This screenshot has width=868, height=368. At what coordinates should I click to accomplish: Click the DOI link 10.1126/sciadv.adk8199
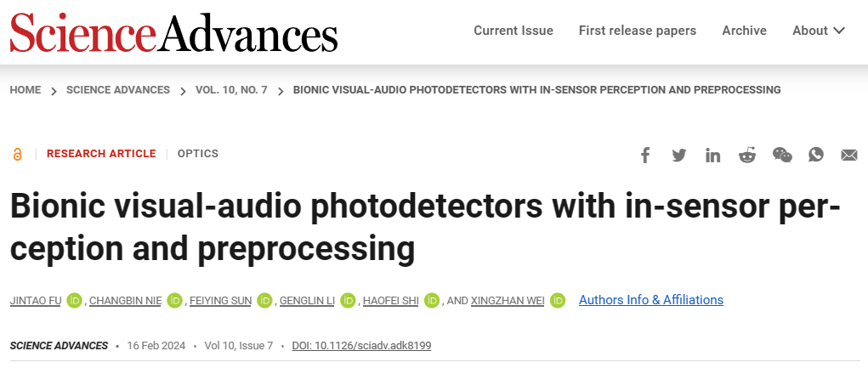[x=362, y=346]
